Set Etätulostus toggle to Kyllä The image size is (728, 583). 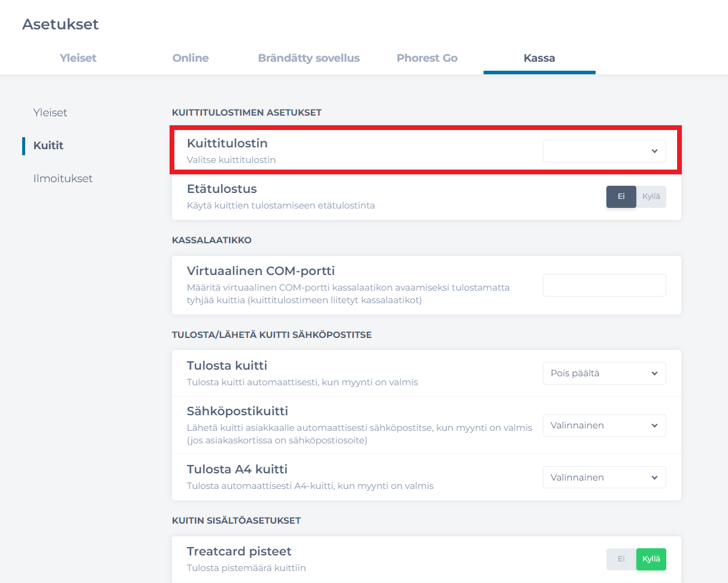point(651,197)
